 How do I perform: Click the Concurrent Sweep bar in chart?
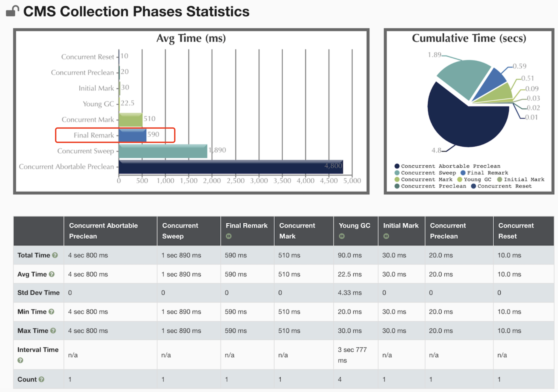pyautogui.click(x=163, y=151)
